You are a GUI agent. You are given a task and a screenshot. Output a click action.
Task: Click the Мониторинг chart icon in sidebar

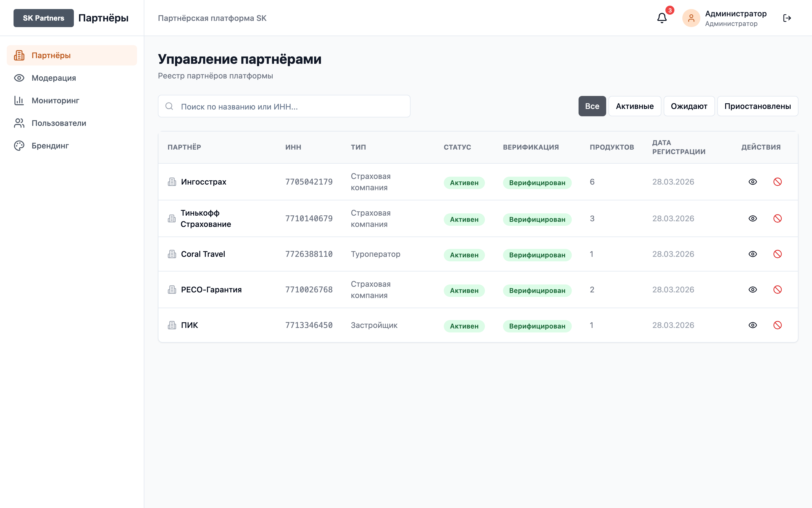pyautogui.click(x=19, y=100)
